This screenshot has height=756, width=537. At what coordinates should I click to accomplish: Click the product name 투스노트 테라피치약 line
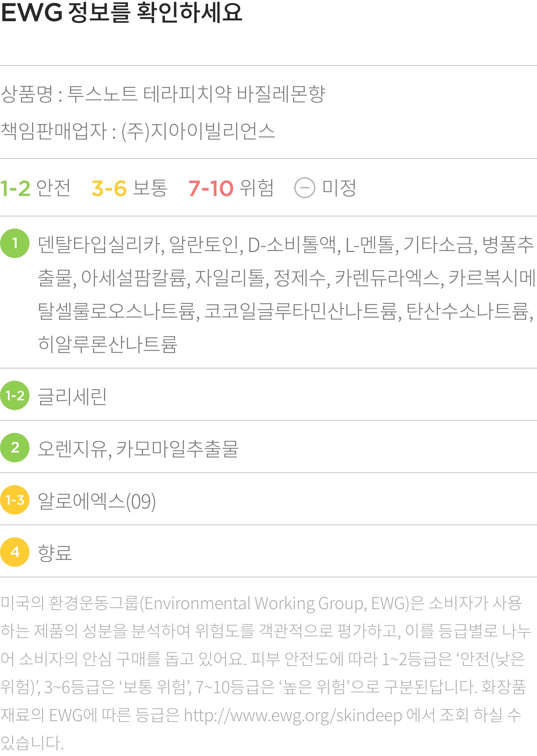pos(163,94)
